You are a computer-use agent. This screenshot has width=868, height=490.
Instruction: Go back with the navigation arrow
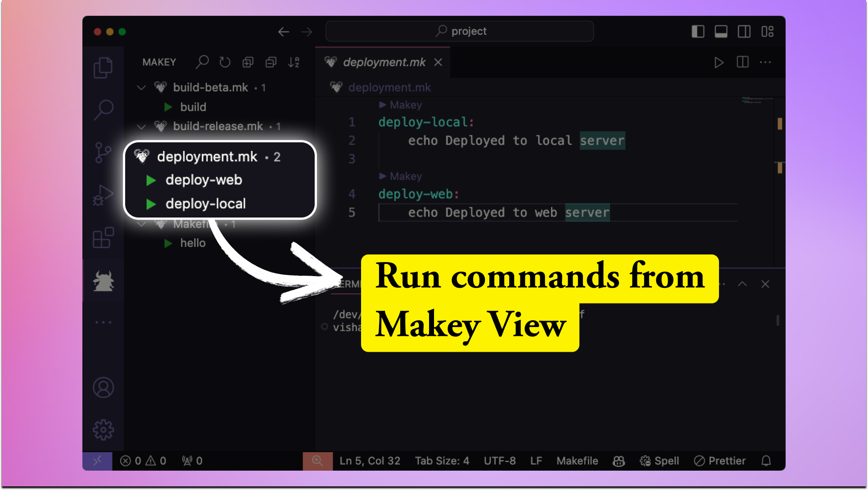pos(284,32)
